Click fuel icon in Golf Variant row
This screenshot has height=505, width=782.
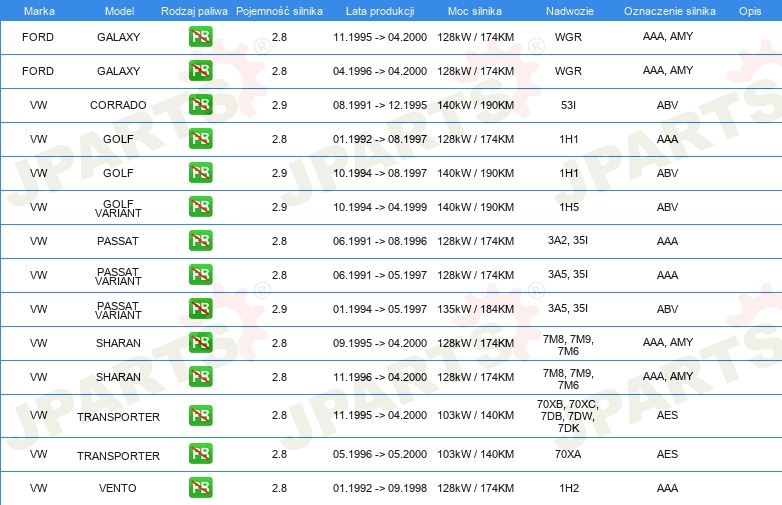tap(200, 206)
